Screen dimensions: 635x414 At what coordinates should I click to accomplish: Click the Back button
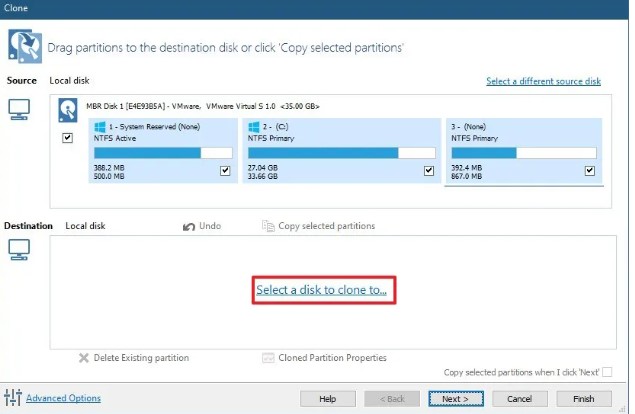click(392, 399)
